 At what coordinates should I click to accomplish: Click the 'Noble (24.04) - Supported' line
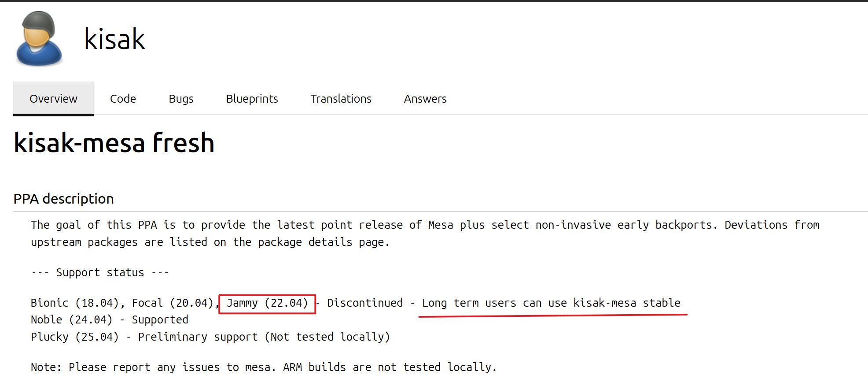point(110,320)
